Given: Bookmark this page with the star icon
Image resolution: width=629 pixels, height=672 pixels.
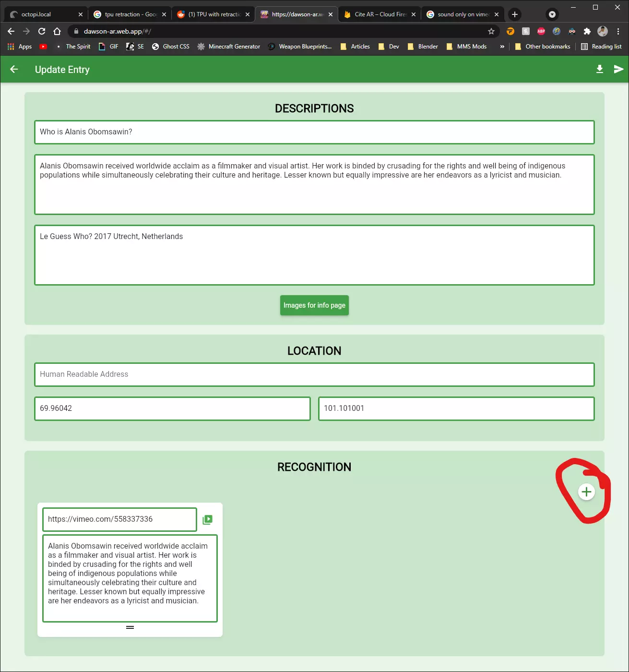Looking at the screenshot, I should (x=491, y=31).
